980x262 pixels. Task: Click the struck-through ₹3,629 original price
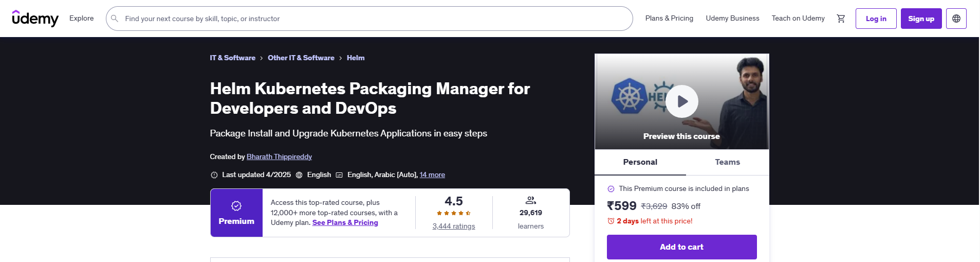tap(654, 206)
